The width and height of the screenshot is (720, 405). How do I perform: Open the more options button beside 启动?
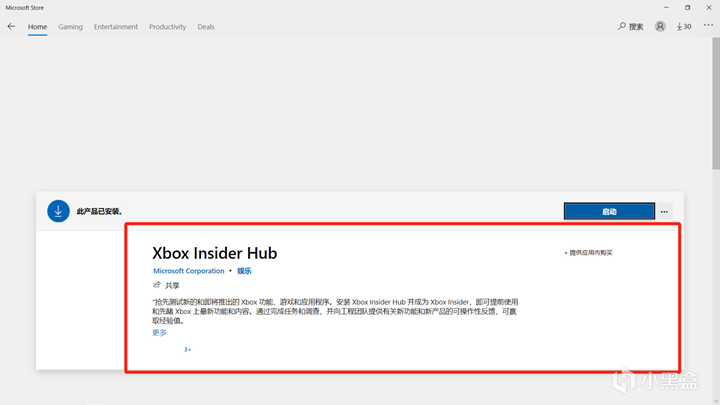pos(665,211)
